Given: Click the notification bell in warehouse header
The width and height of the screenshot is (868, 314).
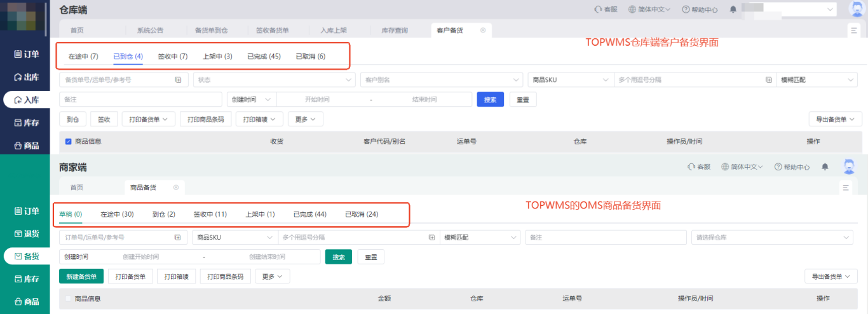Looking at the screenshot, I should tap(733, 10).
